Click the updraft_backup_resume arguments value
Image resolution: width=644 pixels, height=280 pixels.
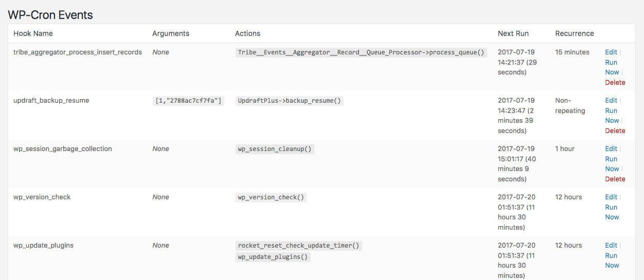[x=188, y=101]
